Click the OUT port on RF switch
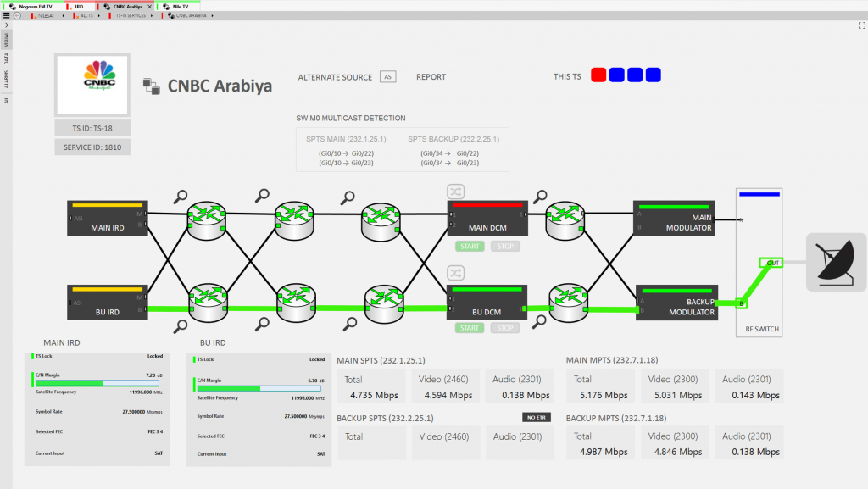 771,263
